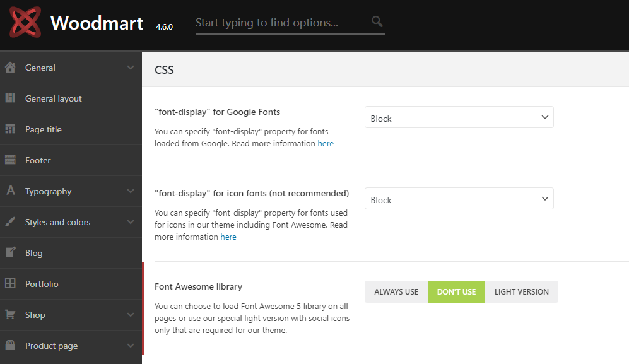This screenshot has height=364, width=629.
Task: Click the Typography letter icon
Action: 10,191
